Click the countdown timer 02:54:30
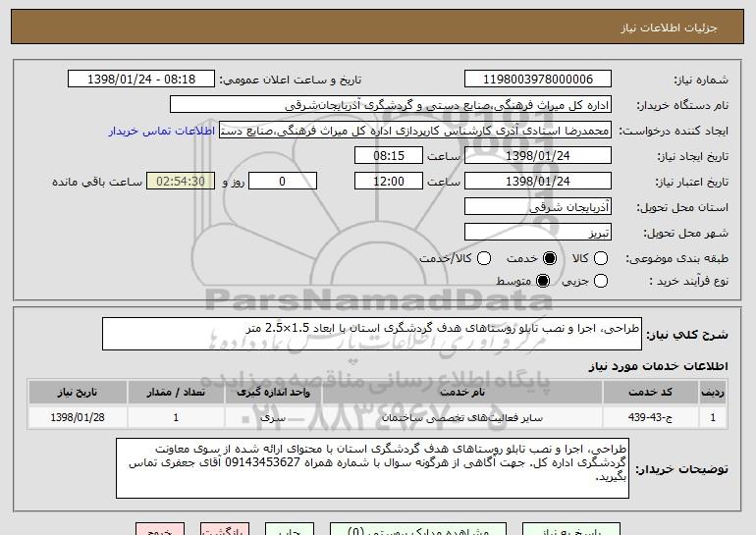756x535 pixels. [x=181, y=182]
